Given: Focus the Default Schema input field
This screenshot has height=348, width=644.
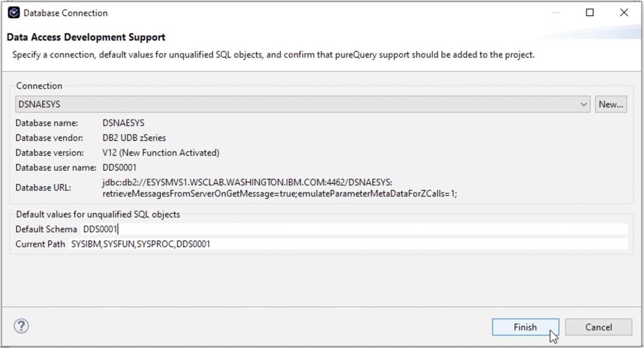Looking at the screenshot, I should coord(353,229).
